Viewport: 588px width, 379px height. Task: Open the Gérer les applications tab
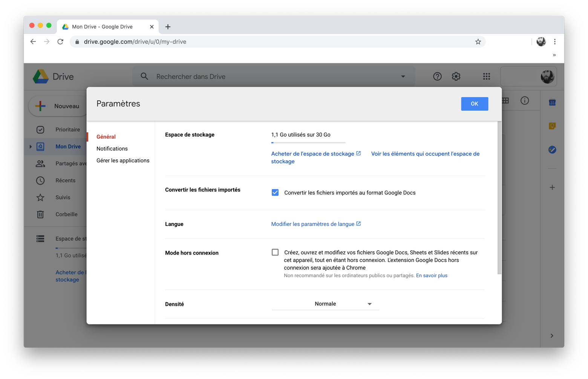coord(123,160)
